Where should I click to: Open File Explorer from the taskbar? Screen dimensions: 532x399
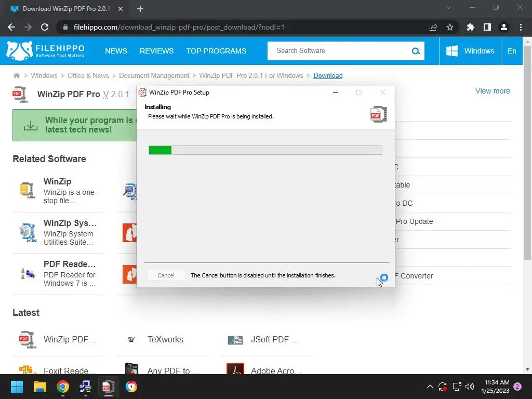point(39,387)
